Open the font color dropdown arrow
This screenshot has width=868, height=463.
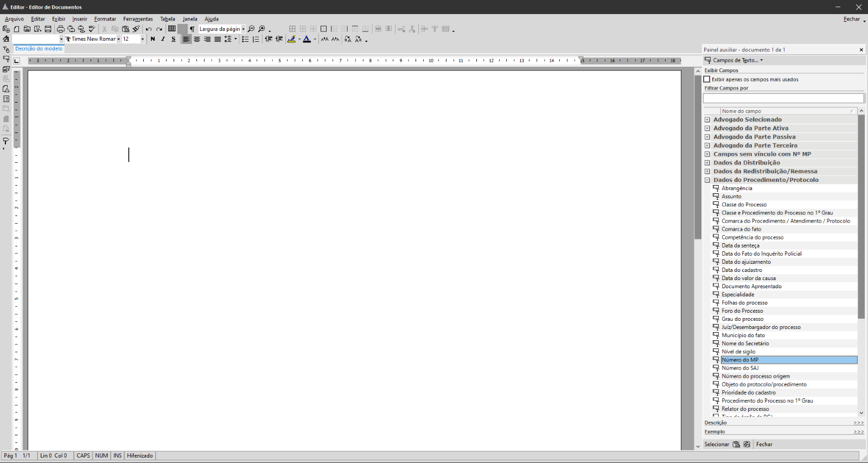315,39
